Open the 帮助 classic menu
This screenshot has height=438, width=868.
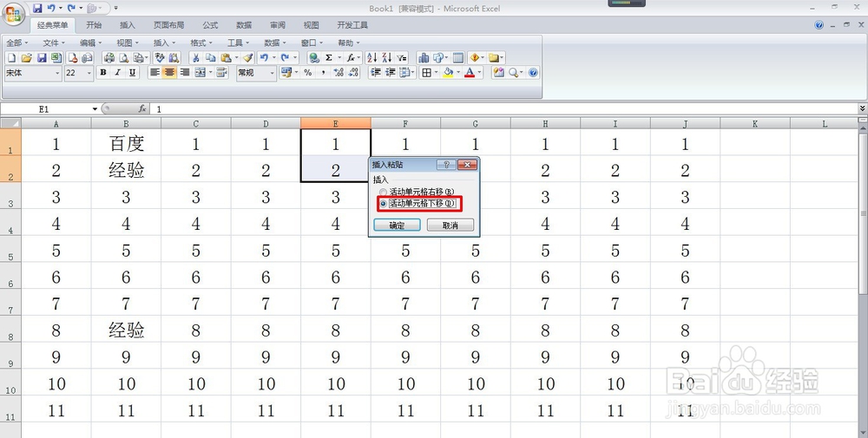click(349, 42)
